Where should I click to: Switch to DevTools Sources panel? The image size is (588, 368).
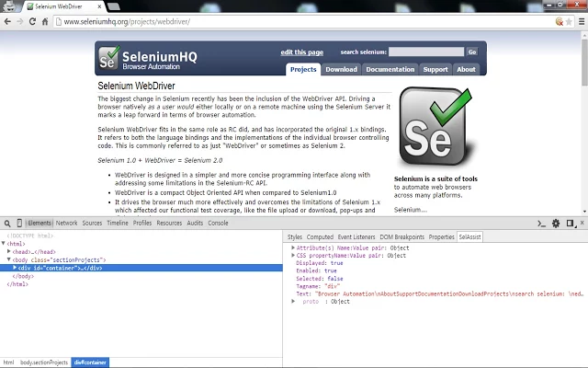[x=92, y=223]
